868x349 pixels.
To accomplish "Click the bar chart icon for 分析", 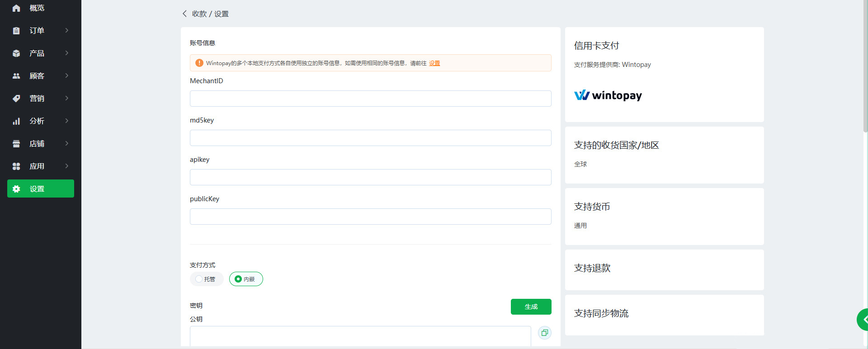I will tap(16, 121).
